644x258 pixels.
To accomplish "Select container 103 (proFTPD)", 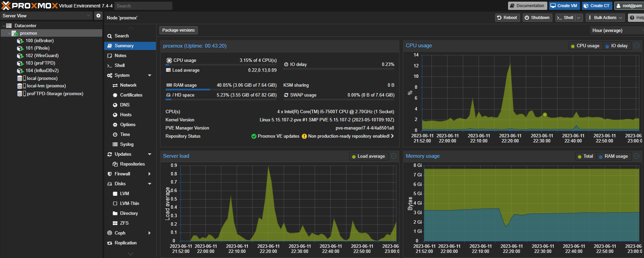I will coord(40,63).
